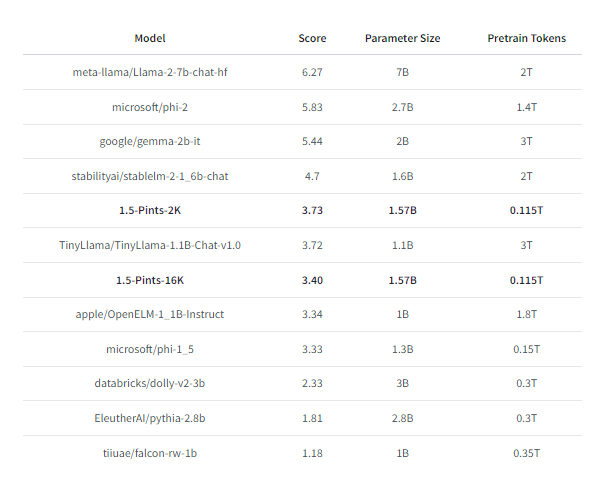The width and height of the screenshot is (602, 483).
Task: Select TinyLlama/TinyLlama-1.1B-Chat-v1.0 model name
Action: coord(150,245)
